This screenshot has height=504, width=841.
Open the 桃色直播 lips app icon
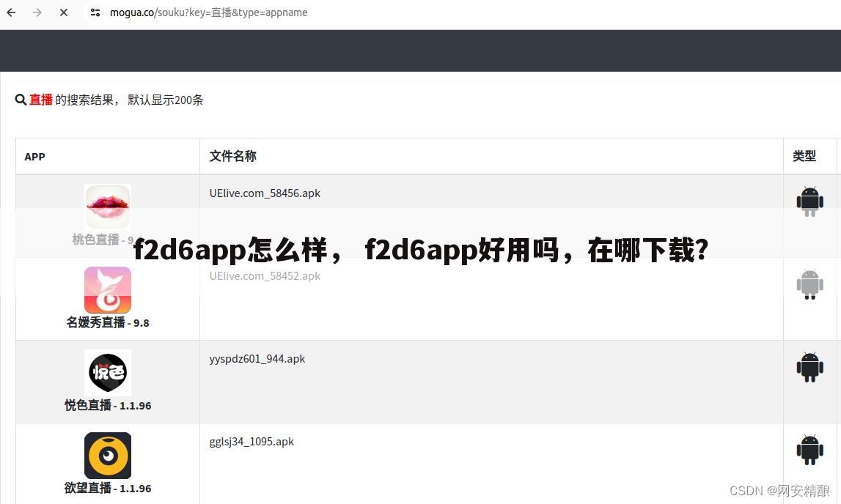pyautogui.click(x=107, y=207)
